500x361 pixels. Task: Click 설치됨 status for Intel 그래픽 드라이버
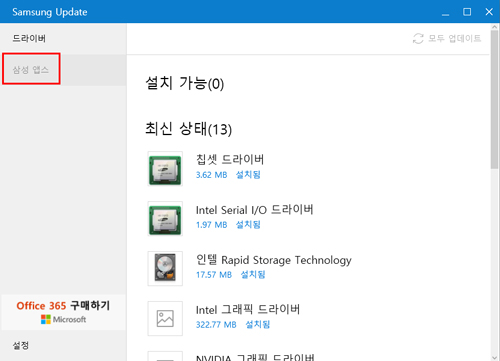pyautogui.click(x=257, y=324)
